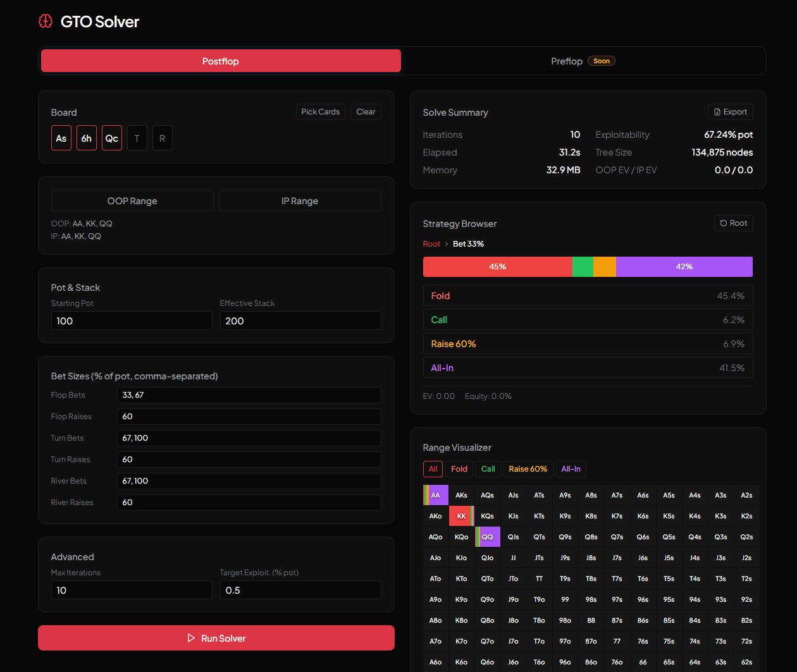Open the Pick Cards selector

click(x=321, y=111)
